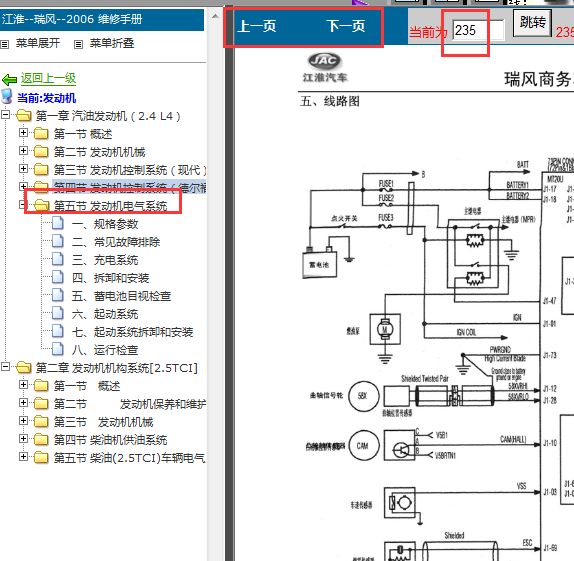Click the JAC 江淮汽车 logo on the page
The width and height of the screenshot is (574, 561).
(x=325, y=68)
